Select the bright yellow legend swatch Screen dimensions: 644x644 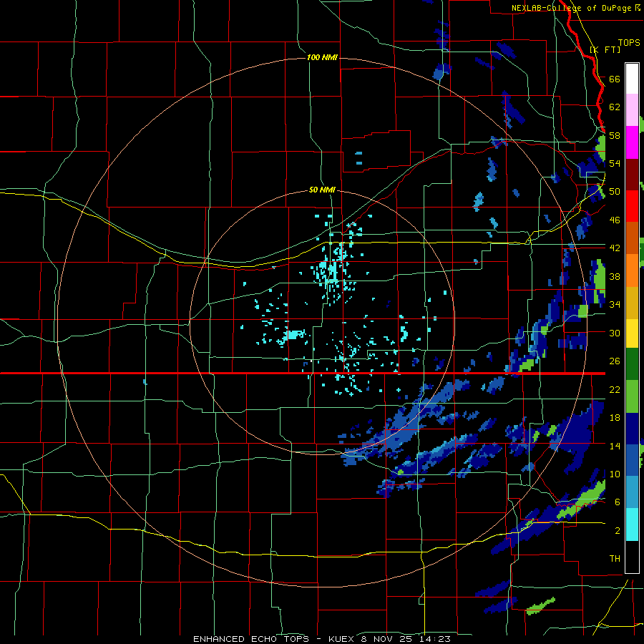[632, 333]
